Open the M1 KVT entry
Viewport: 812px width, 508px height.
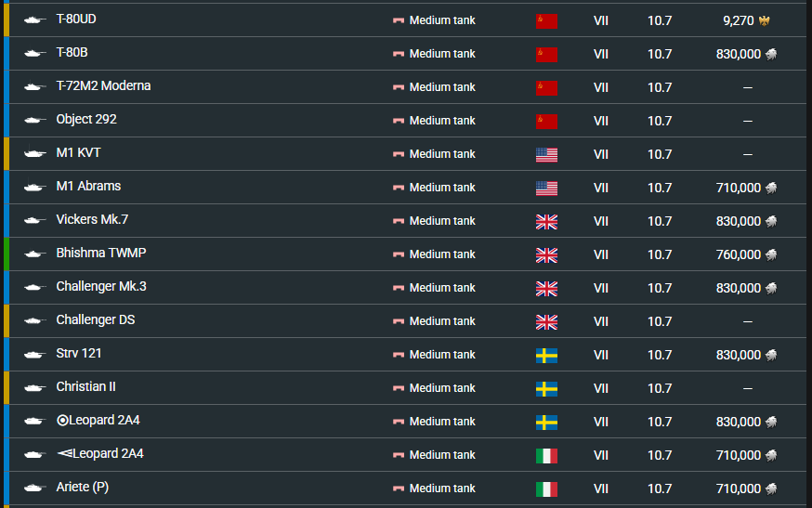click(x=78, y=153)
